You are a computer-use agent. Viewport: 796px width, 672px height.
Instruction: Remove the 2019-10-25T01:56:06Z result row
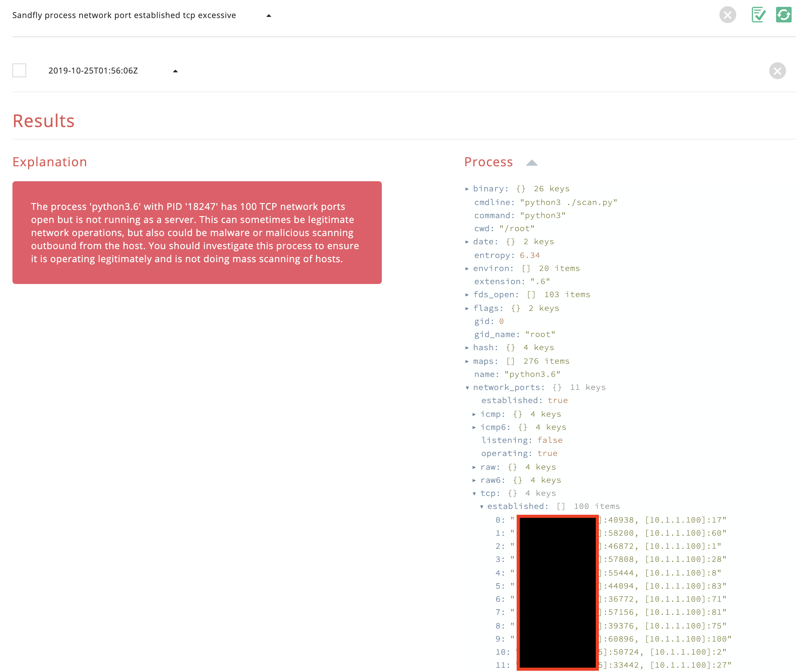click(x=777, y=71)
